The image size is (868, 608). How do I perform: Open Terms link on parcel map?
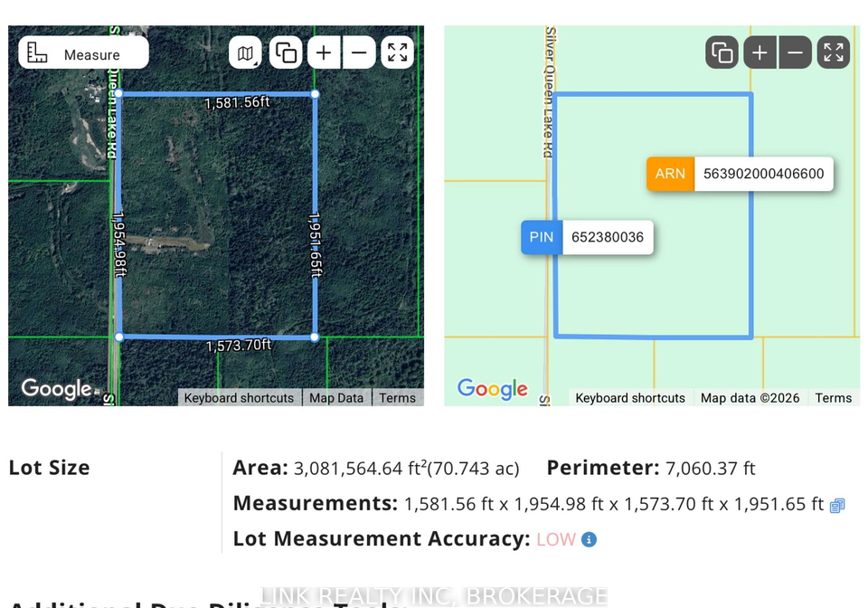click(x=834, y=398)
